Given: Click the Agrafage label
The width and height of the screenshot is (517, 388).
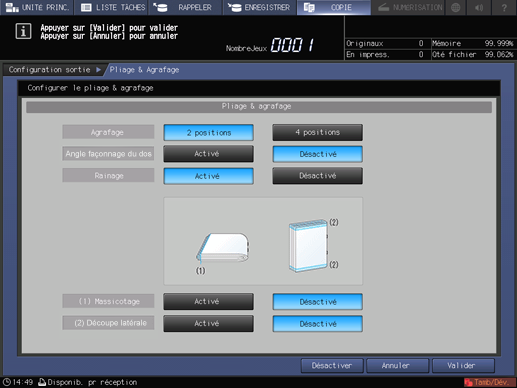Looking at the screenshot, I should tap(108, 132).
